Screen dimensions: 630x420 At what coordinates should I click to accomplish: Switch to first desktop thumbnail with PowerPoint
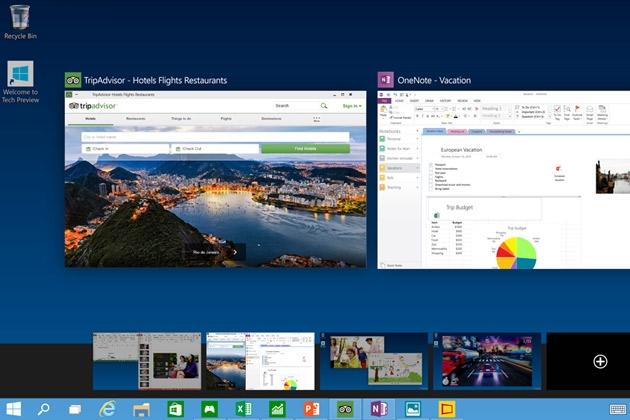pyautogui.click(x=147, y=361)
